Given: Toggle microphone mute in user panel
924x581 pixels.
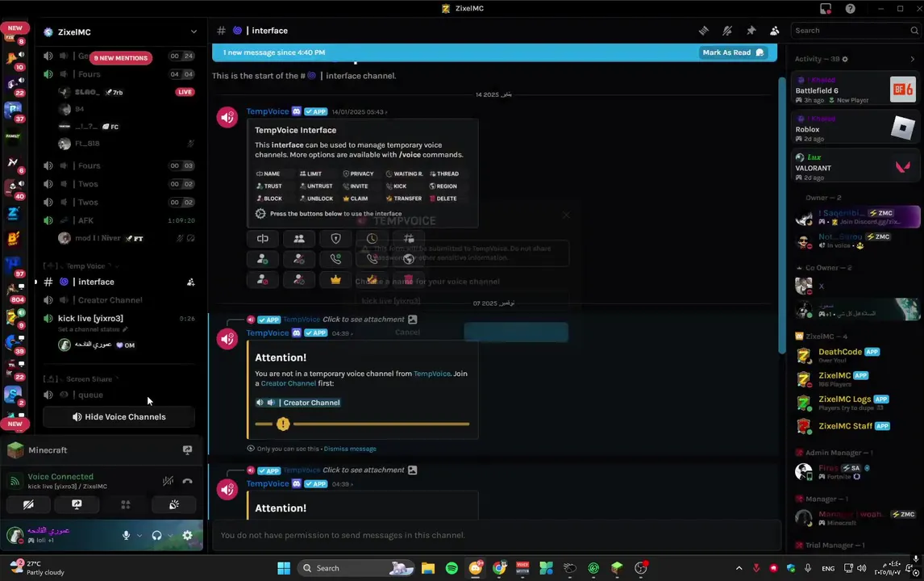Looking at the screenshot, I should [x=126, y=535].
